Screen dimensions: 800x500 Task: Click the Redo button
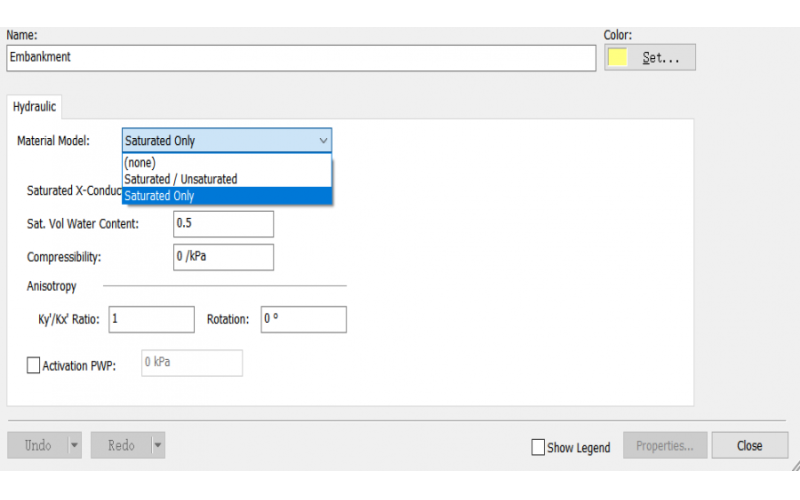pyautogui.click(x=120, y=446)
